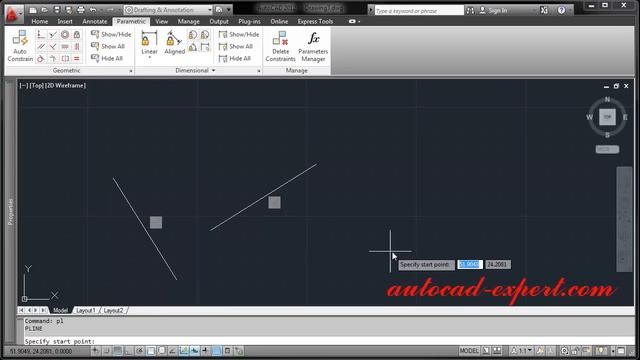Click the Auto Constrain tool
The width and height of the screenshot is (640, 360).
tap(20, 46)
